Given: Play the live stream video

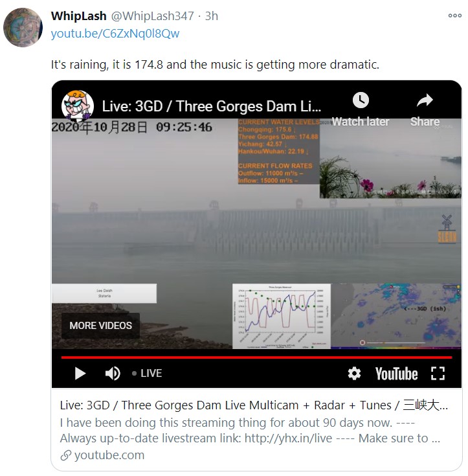Looking at the screenshot, I should pos(80,374).
